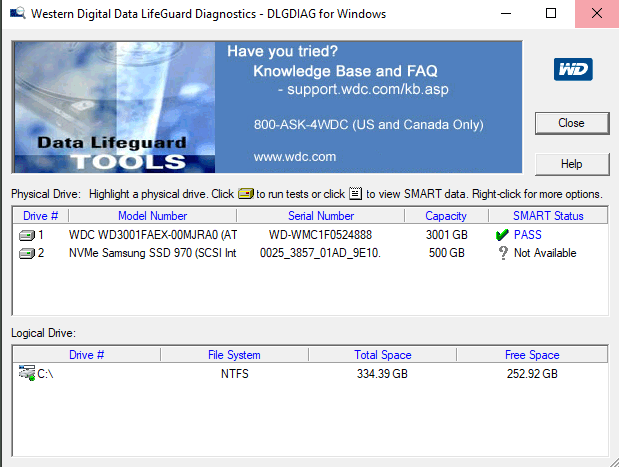The height and width of the screenshot is (467, 619).
Task: Click the Close button
Action: (x=572, y=123)
